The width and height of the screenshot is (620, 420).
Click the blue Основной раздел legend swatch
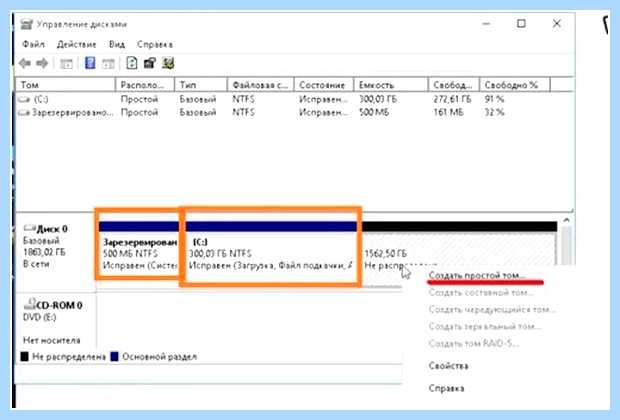point(115,357)
